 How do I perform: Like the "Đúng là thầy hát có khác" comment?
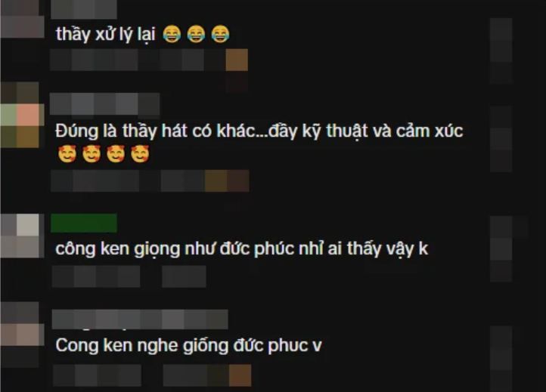[x=501, y=139]
